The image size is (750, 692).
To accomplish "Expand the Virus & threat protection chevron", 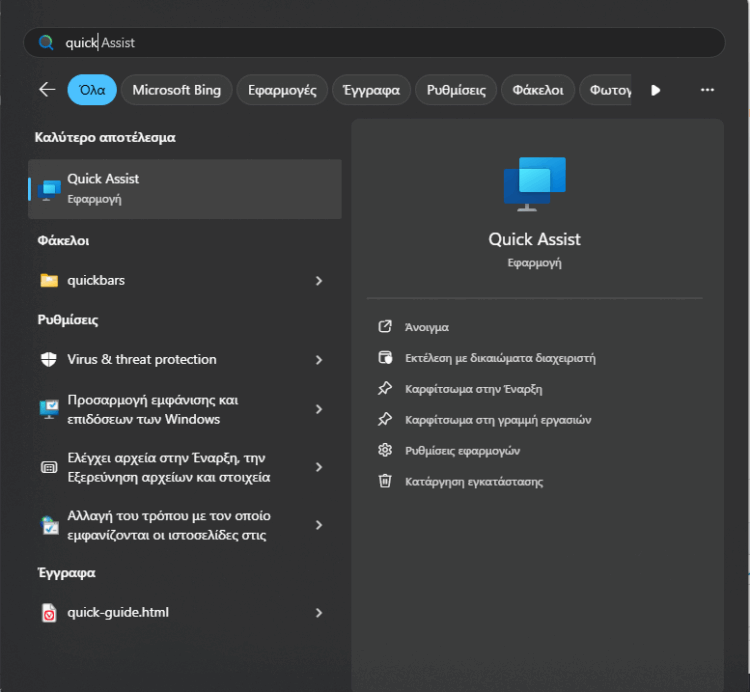I will [x=319, y=360].
